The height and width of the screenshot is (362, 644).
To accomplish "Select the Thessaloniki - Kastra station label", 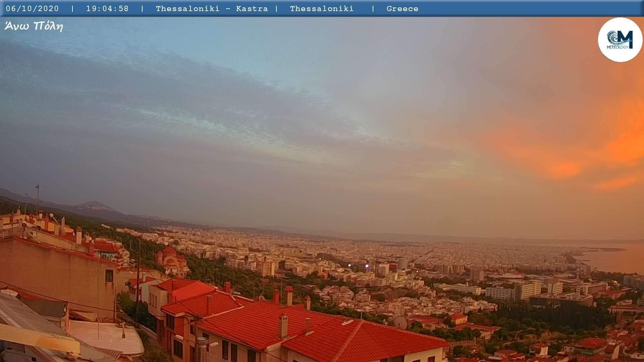I will (x=212, y=9).
